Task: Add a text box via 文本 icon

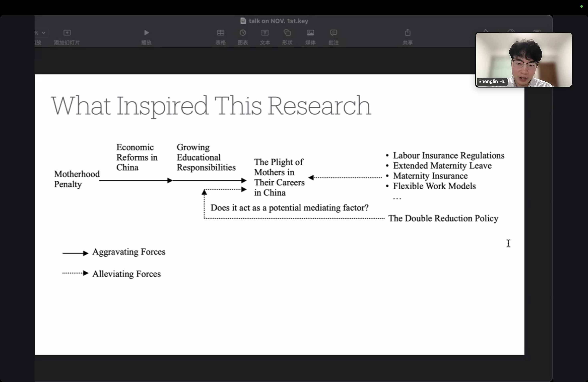Action: point(265,33)
